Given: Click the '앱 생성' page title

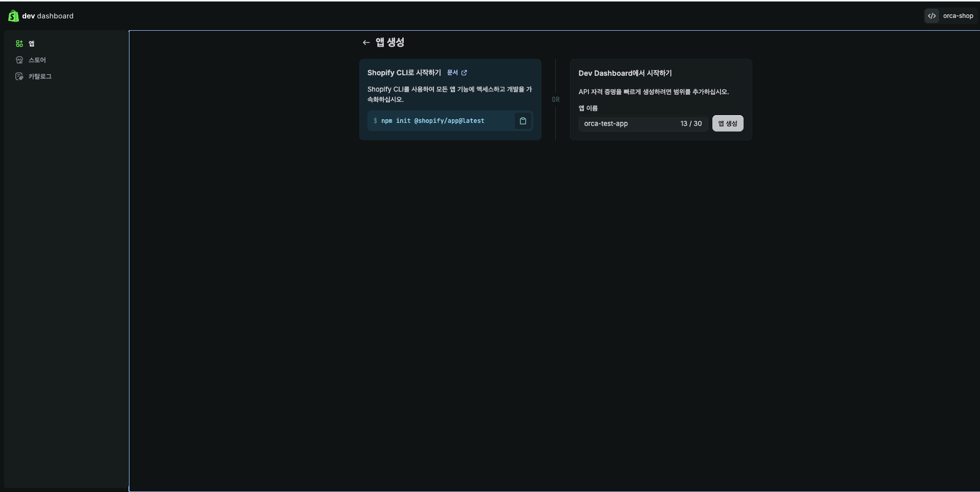Looking at the screenshot, I should point(390,42).
